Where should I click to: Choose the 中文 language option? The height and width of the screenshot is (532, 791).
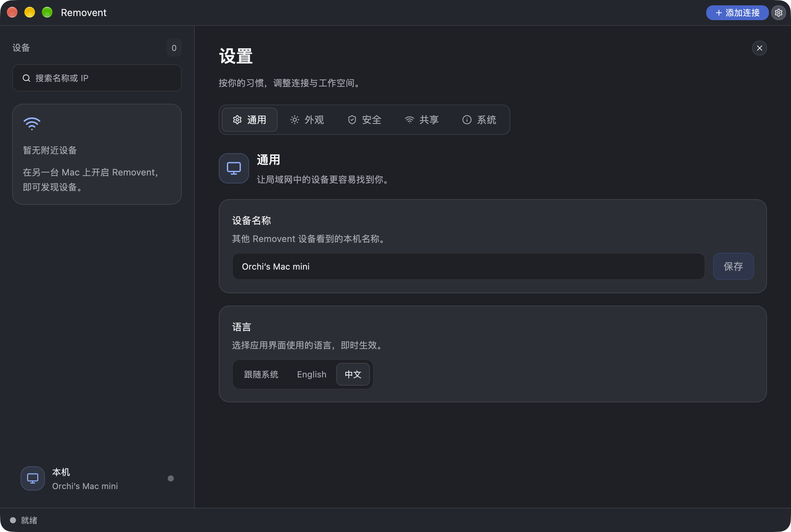(353, 375)
